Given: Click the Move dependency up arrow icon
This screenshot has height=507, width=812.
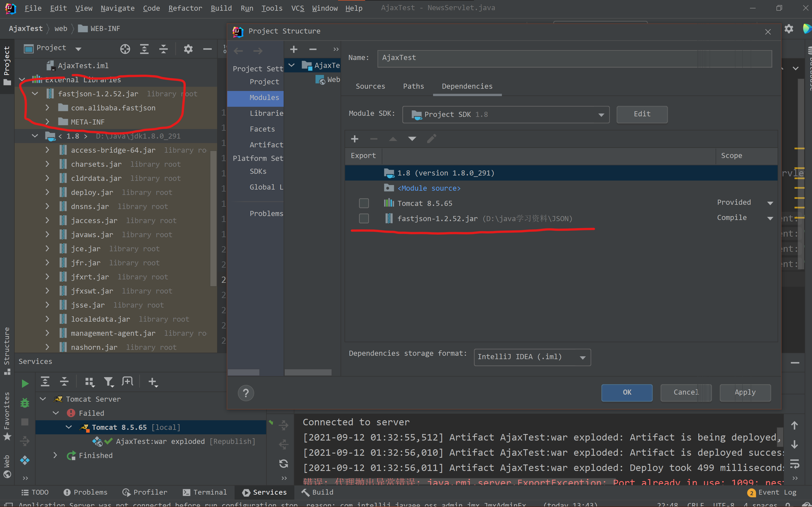Looking at the screenshot, I should pos(393,138).
